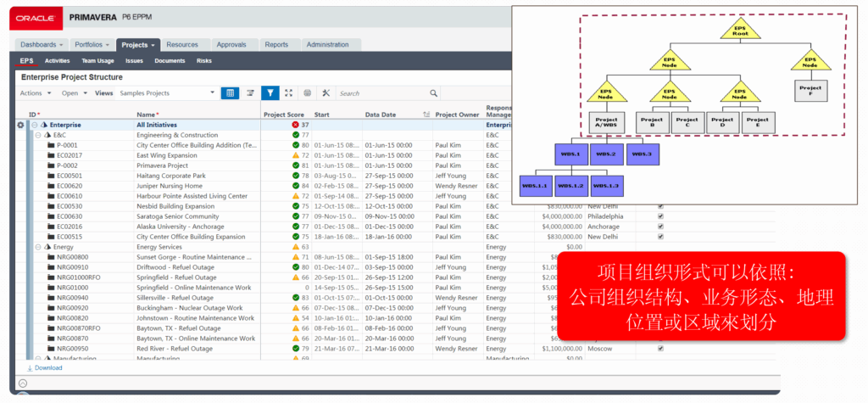Click the EPS node icon beside E&C
Screen dimensions: 868x403
point(47,135)
